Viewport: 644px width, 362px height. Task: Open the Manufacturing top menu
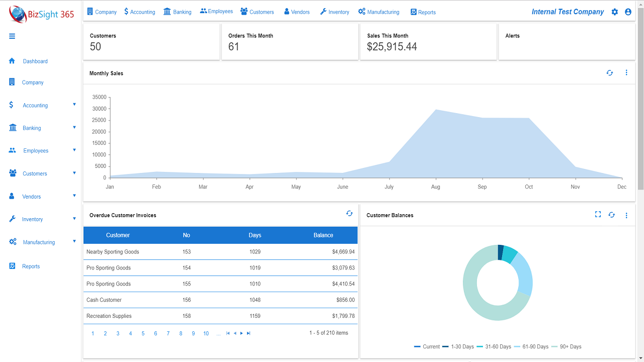[379, 12]
